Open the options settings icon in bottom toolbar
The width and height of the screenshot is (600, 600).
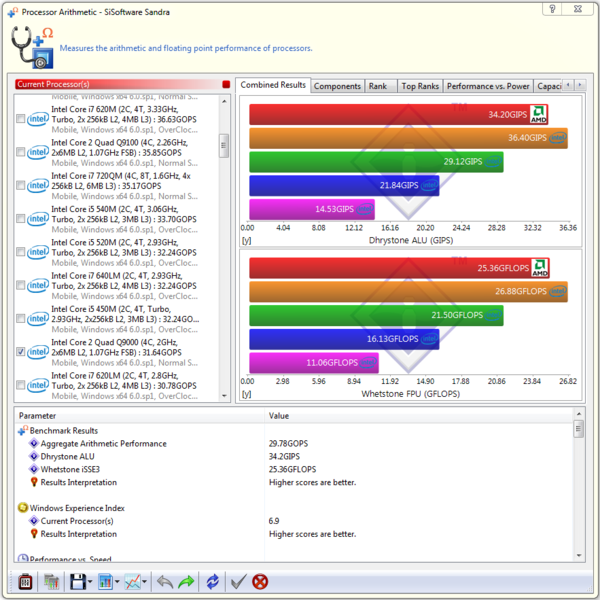tap(26, 582)
